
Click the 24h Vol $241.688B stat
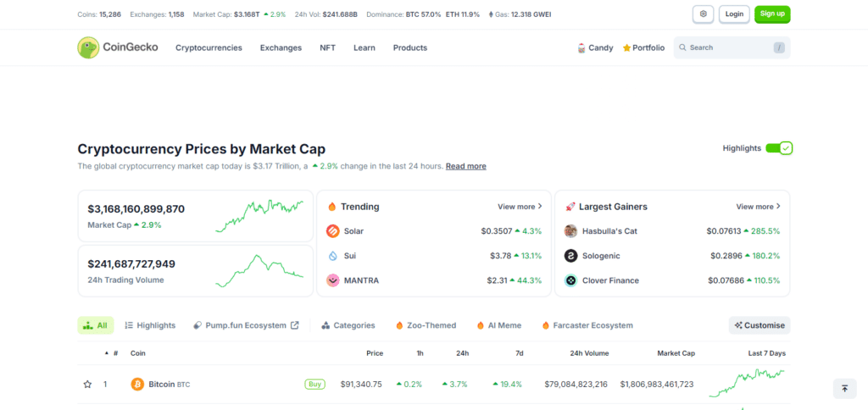[x=326, y=14]
